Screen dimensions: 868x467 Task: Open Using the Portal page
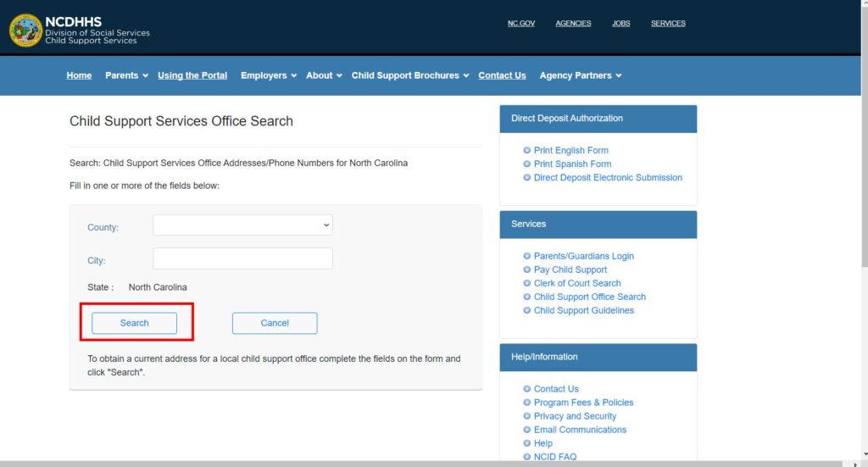(x=192, y=75)
